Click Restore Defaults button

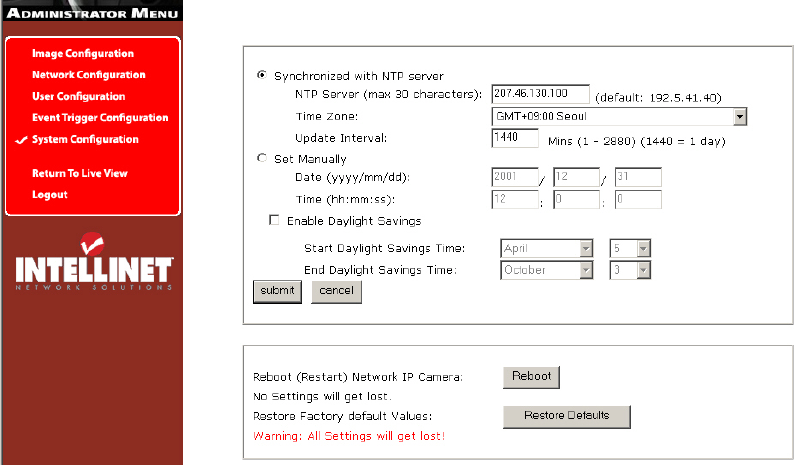[x=567, y=417]
